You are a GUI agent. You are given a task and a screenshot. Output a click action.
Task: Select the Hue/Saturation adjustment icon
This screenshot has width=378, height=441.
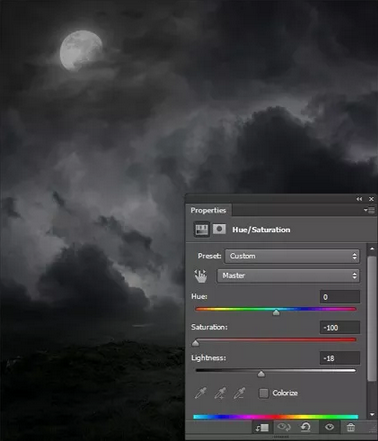(x=202, y=229)
